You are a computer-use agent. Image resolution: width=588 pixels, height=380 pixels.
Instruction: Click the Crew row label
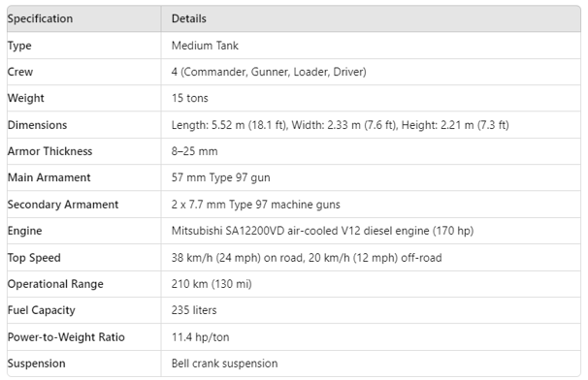click(20, 72)
